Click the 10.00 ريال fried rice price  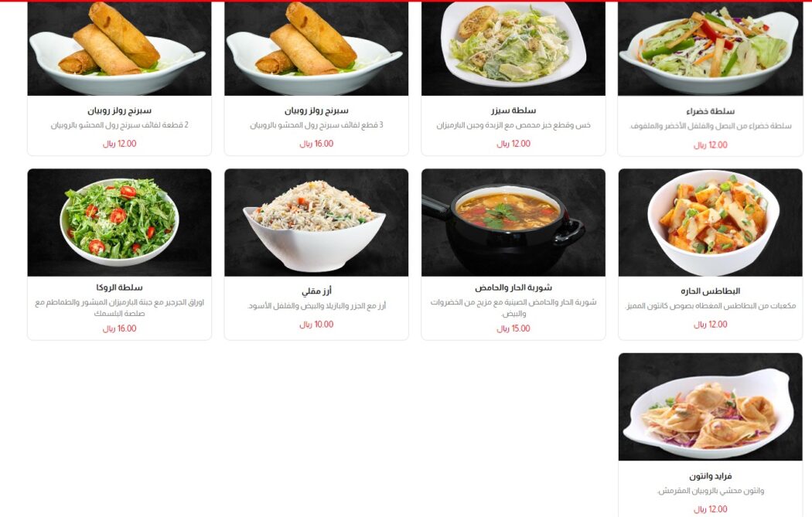tap(316, 325)
